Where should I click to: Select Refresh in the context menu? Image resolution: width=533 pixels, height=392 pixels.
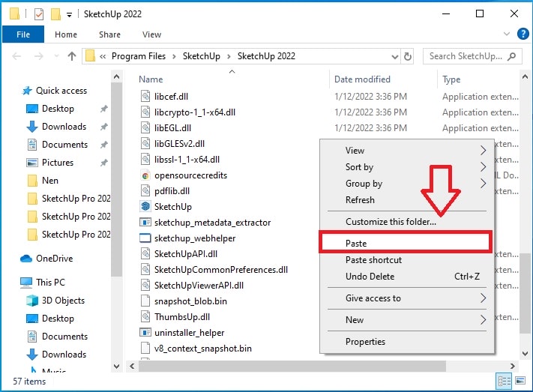click(x=407, y=199)
